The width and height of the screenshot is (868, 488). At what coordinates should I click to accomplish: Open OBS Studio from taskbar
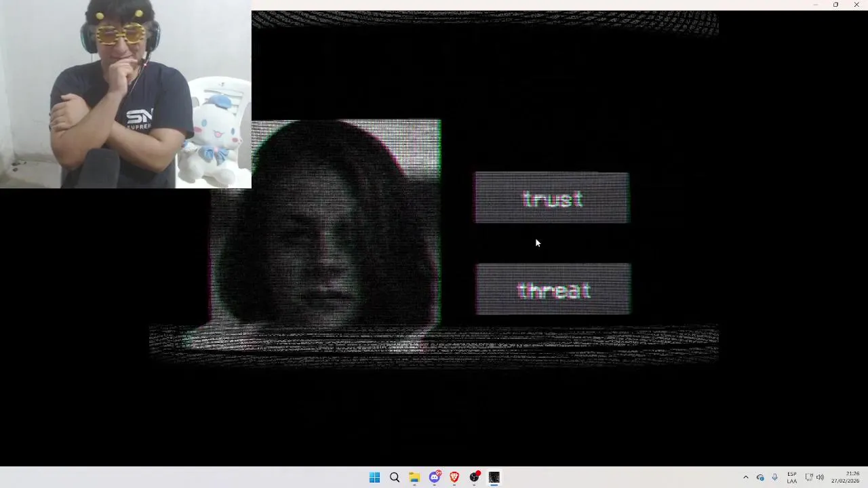[475, 477]
